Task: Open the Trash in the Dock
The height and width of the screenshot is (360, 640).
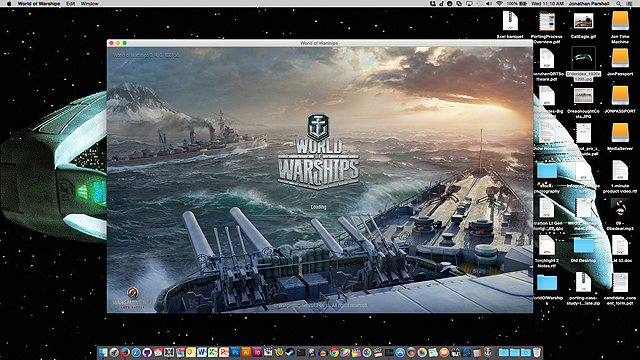Action: point(537,352)
